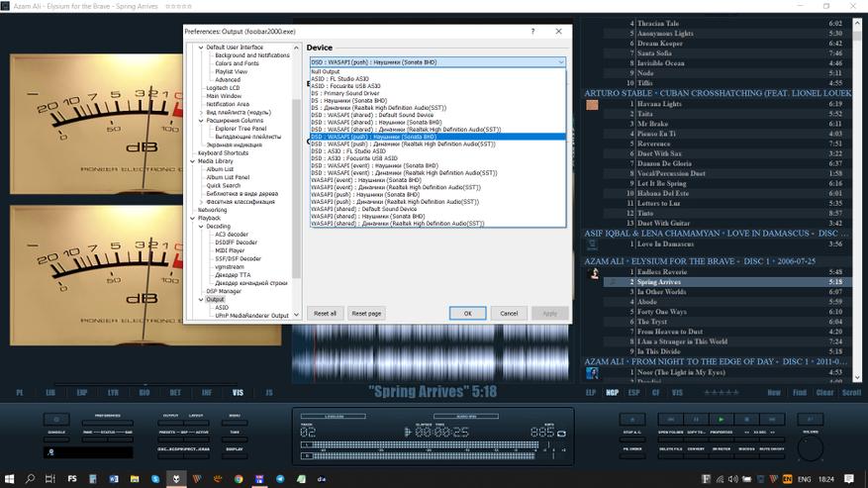The height and width of the screenshot is (488, 868).
Task: Skip to next track button
Action: 772,420
